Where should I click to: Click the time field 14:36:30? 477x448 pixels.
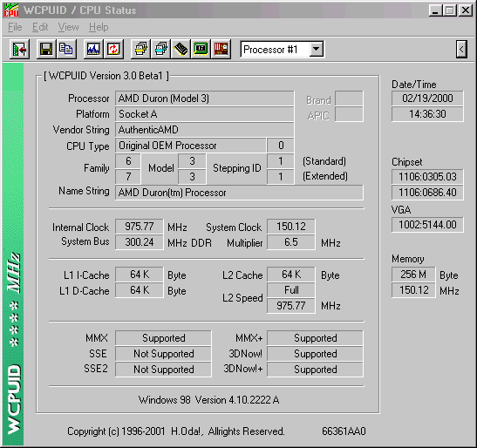pos(427,114)
